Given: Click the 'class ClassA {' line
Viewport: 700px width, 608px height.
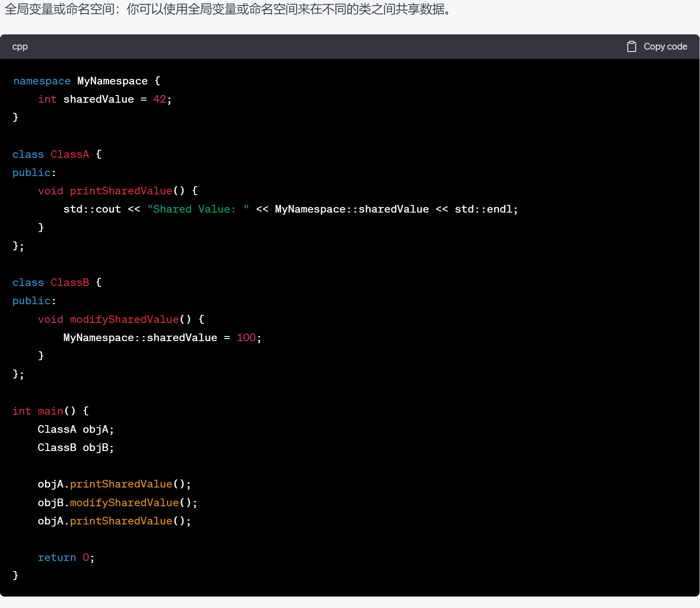Looking at the screenshot, I should 57,154.
